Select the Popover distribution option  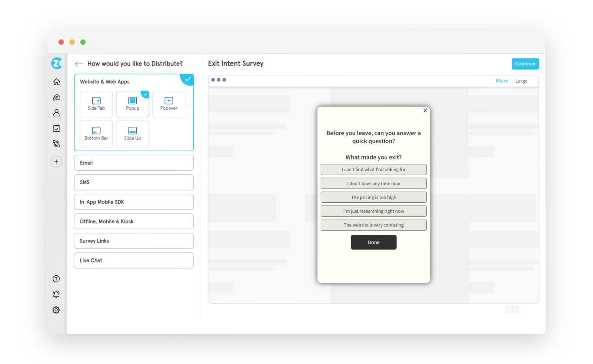pyautogui.click(x=169, y=104)
